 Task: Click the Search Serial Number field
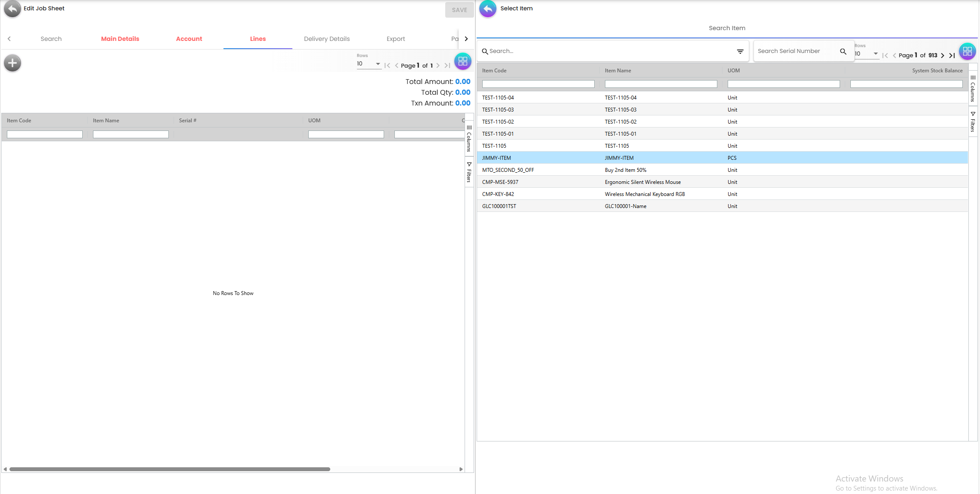click(x=797, y=51)
